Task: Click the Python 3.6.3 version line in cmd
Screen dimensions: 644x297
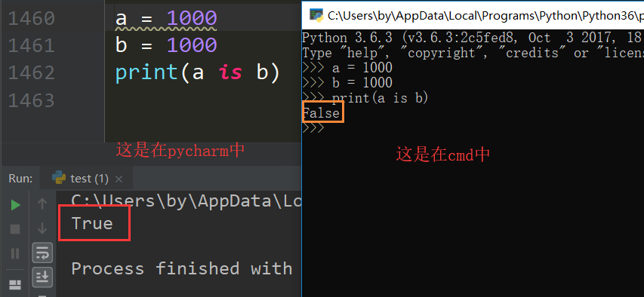Action: pos(473,38)
